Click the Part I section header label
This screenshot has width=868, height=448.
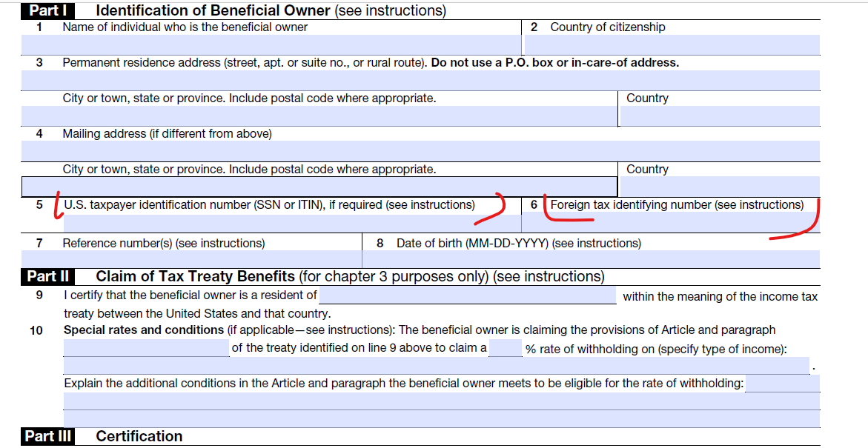46,11
